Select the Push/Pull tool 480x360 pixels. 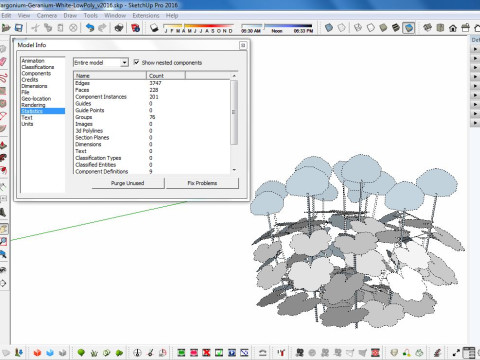point(3,145)
